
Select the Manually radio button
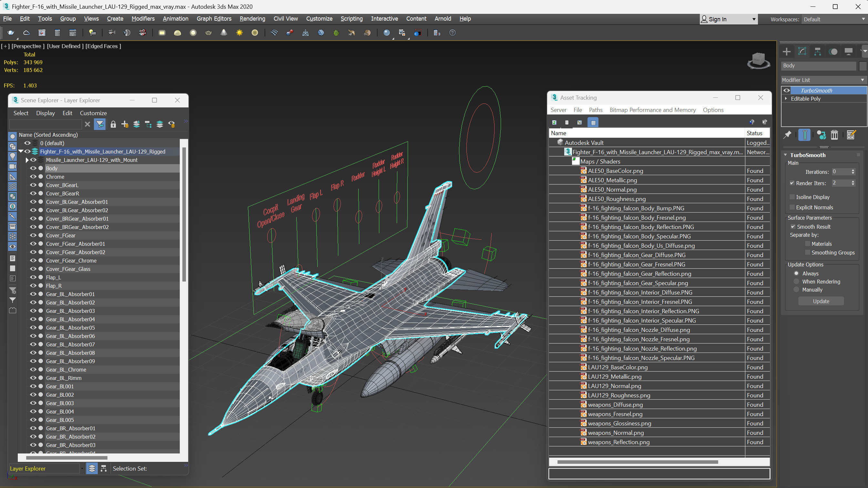click(796, 290)
